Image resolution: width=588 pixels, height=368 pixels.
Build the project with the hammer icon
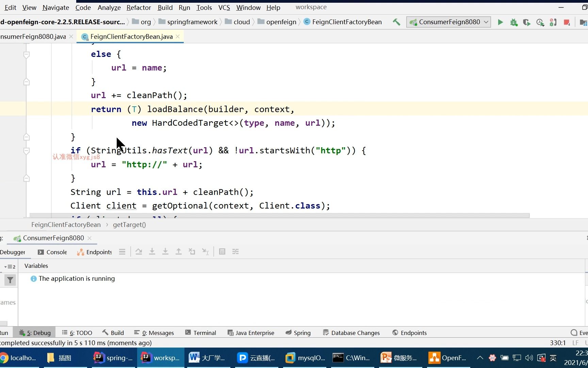pos(396,22)
